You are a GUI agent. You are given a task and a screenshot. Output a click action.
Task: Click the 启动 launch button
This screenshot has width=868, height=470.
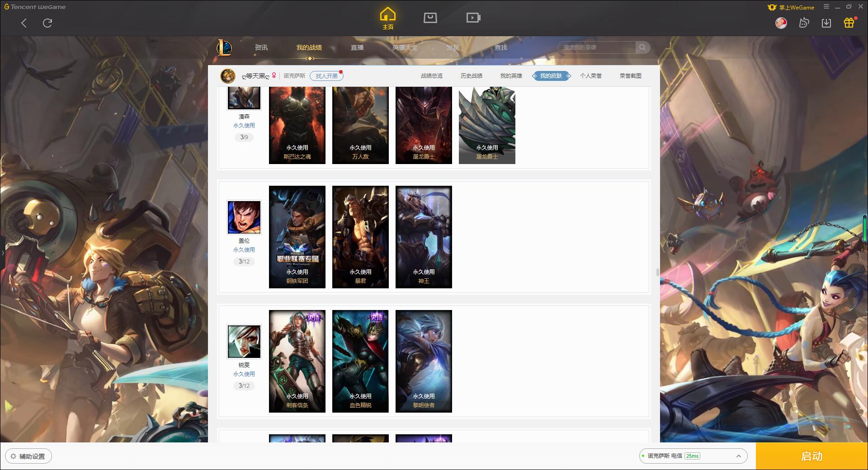[812, 456]
